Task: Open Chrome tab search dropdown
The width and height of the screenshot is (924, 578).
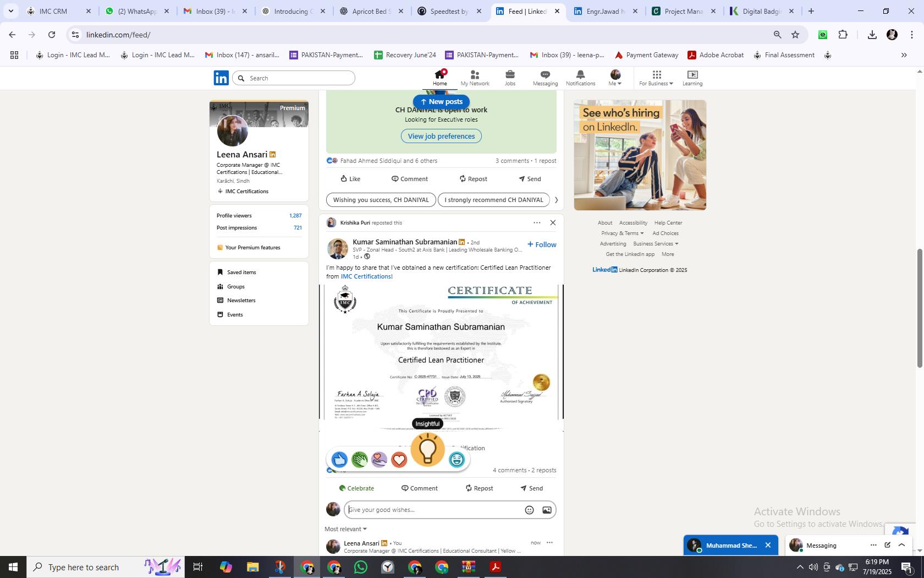Action: click(x=10, y=11)
